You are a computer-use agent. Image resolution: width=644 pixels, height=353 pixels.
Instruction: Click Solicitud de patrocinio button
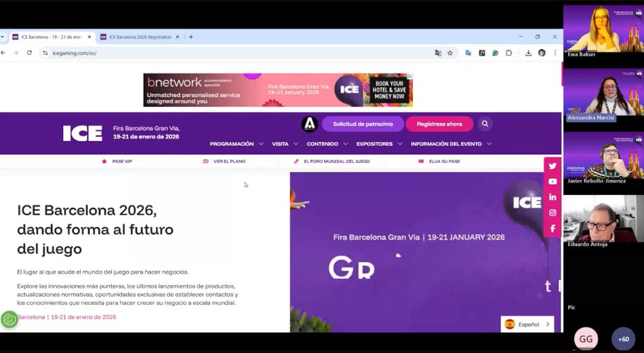coord(363,124)
